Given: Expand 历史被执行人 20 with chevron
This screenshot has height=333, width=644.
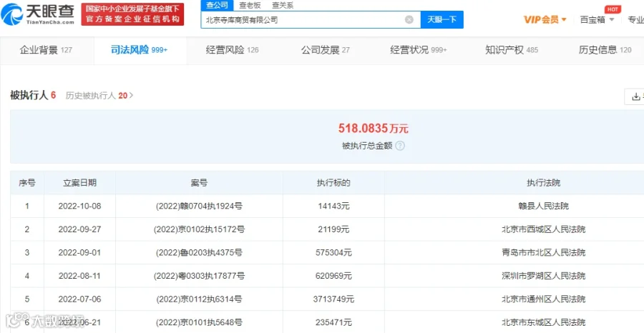Looking at the screenshot, I should 99,96.
